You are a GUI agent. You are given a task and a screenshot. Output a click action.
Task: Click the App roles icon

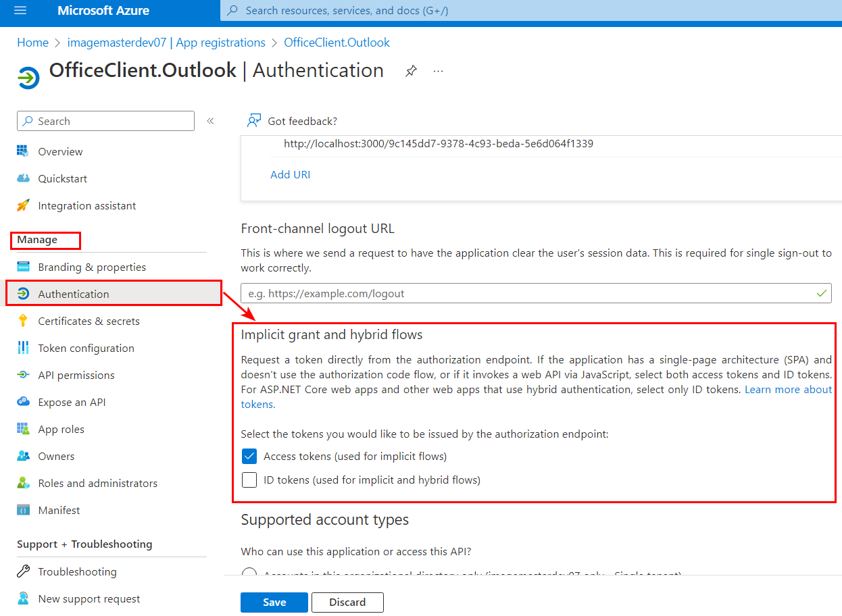23,429
